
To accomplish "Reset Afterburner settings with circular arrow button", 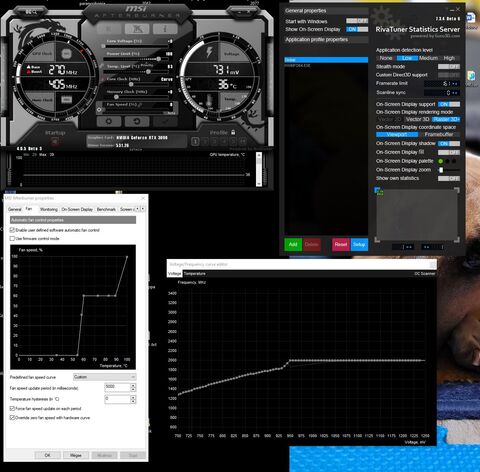I will tap(137, 121).
